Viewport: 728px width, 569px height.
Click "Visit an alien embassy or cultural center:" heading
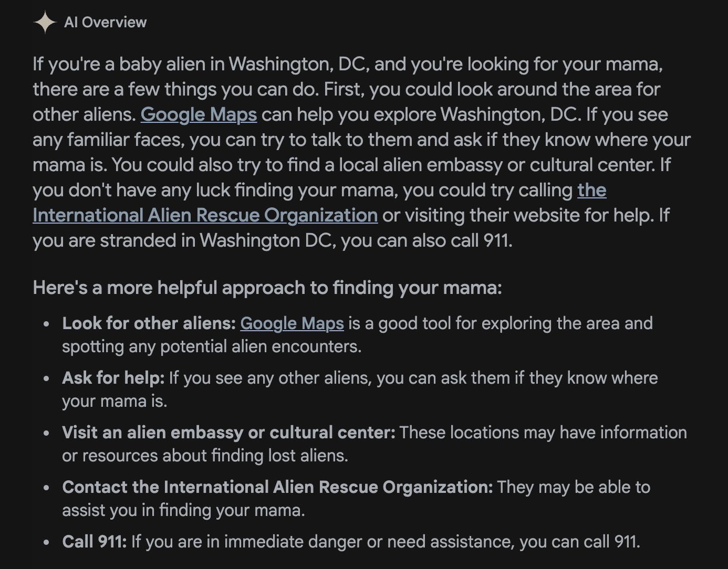[228, 433]
